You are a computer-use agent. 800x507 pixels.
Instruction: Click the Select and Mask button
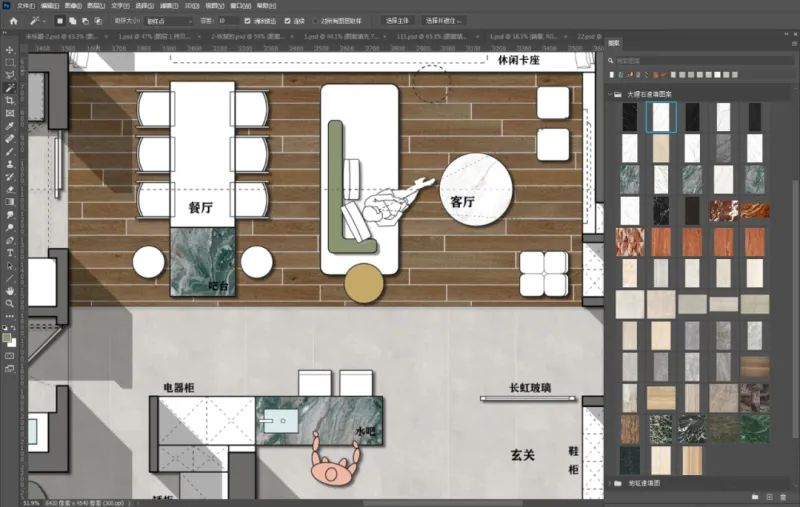tap(440, 20)
